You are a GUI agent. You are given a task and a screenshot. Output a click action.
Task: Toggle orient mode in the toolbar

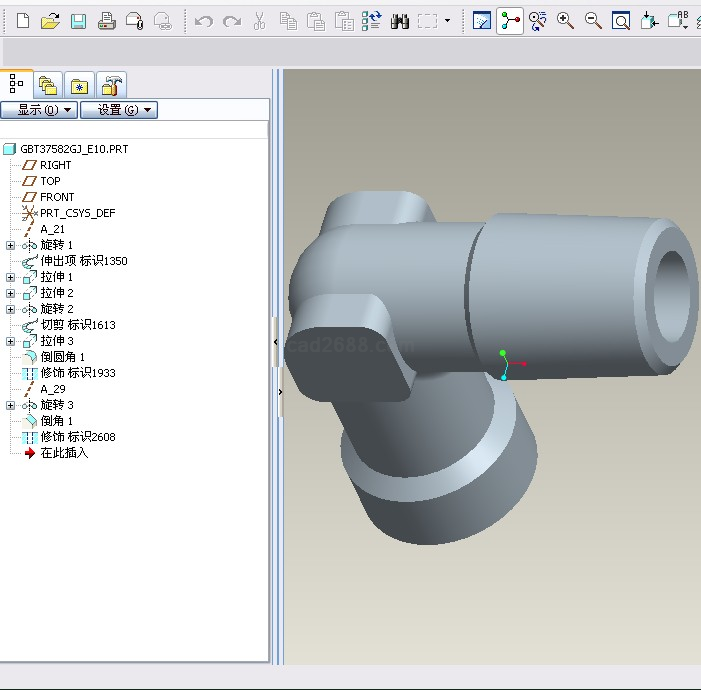[538, 21]
